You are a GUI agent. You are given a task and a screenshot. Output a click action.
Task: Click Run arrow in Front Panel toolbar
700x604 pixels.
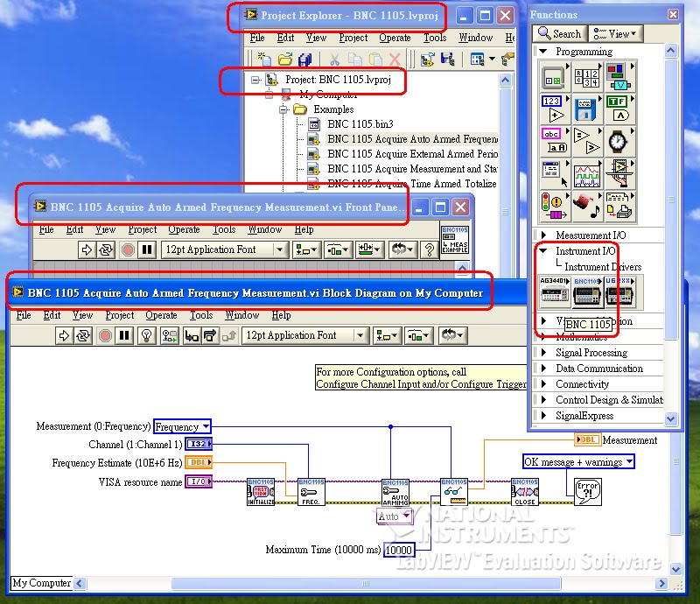pos(87,249)
